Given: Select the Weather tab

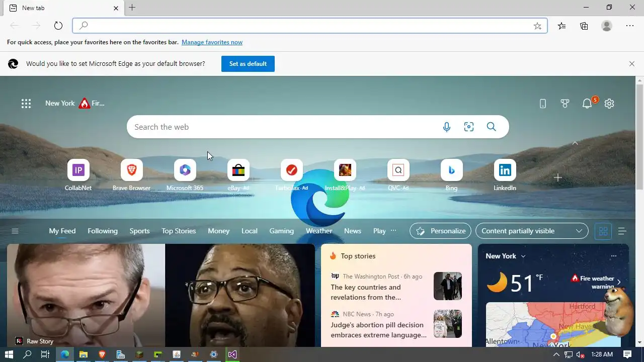Looking at the screenshot, I should [319, 231].
